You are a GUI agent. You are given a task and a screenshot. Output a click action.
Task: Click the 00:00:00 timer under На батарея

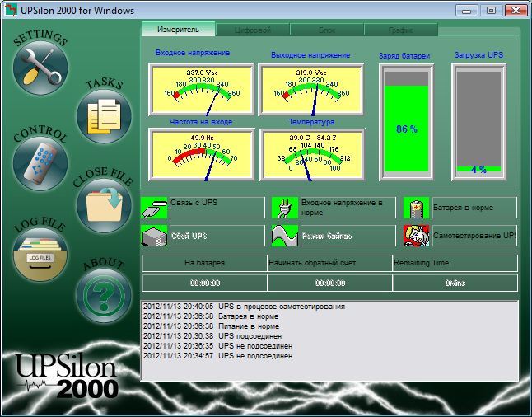point(204,283)
